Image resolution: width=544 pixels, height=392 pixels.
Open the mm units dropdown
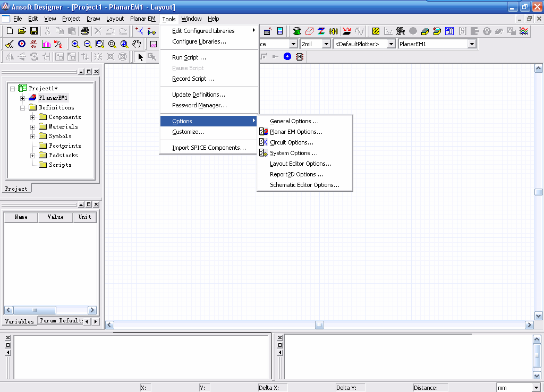(x=537, y=388)
